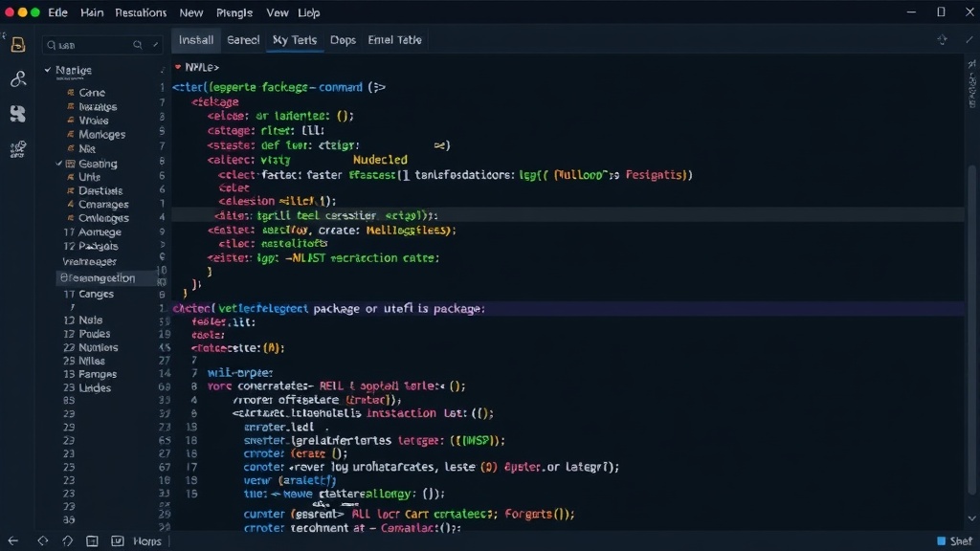Viewport: 980px width, 551px height.
Task: Click the icon next to Cenarages
Action: pyautogui.click(x=71, y=205)
